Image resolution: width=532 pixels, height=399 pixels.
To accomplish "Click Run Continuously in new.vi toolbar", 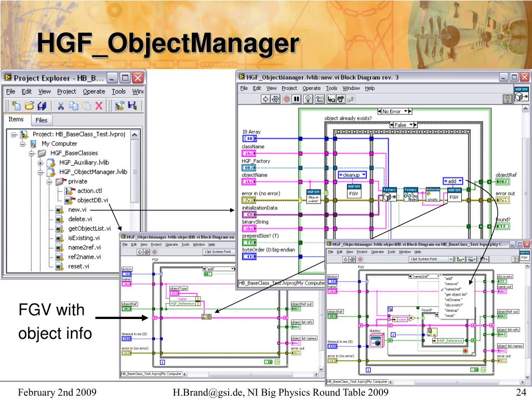I will (x=275, y=99).
